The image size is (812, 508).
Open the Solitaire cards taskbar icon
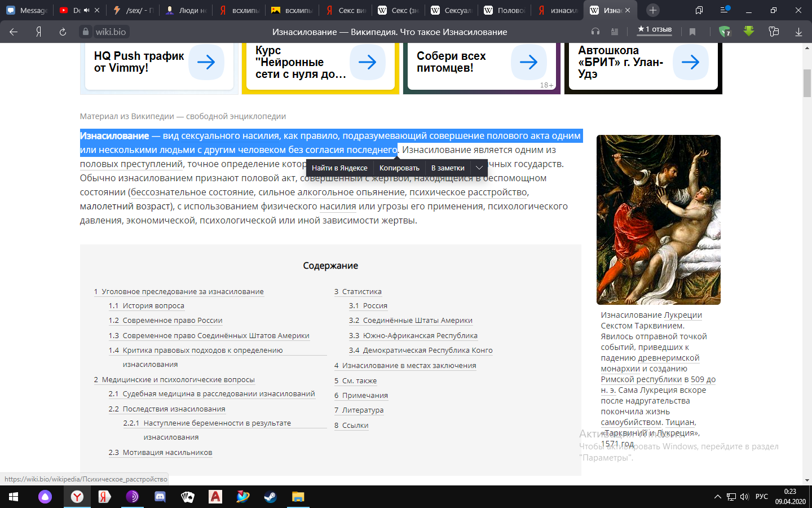click(x=188, y=497)
